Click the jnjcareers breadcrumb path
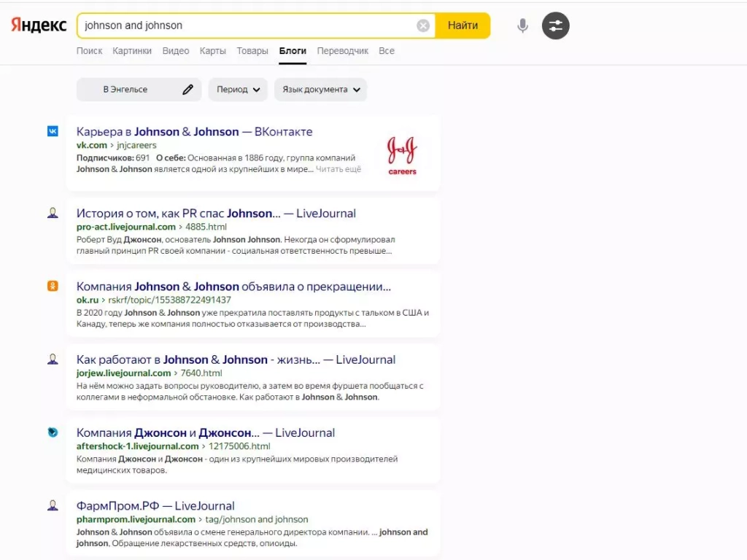The image size is (747, 560). [x=136, y=145]
